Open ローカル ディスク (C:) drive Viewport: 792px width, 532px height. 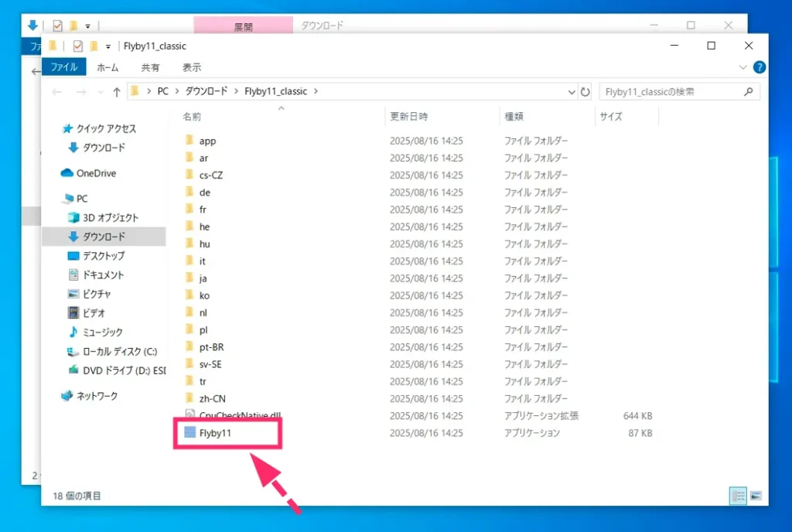pos(112,351)
